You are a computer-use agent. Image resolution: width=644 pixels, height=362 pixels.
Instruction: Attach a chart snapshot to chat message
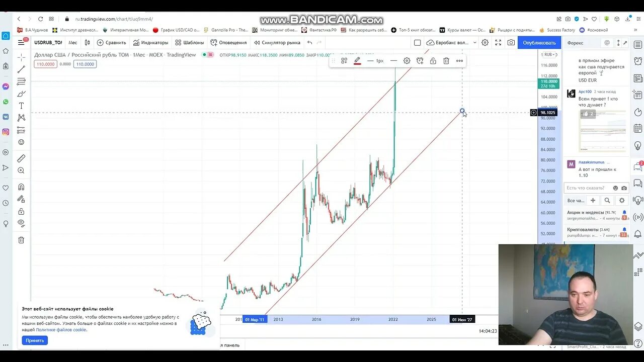(x=624, y=188)
